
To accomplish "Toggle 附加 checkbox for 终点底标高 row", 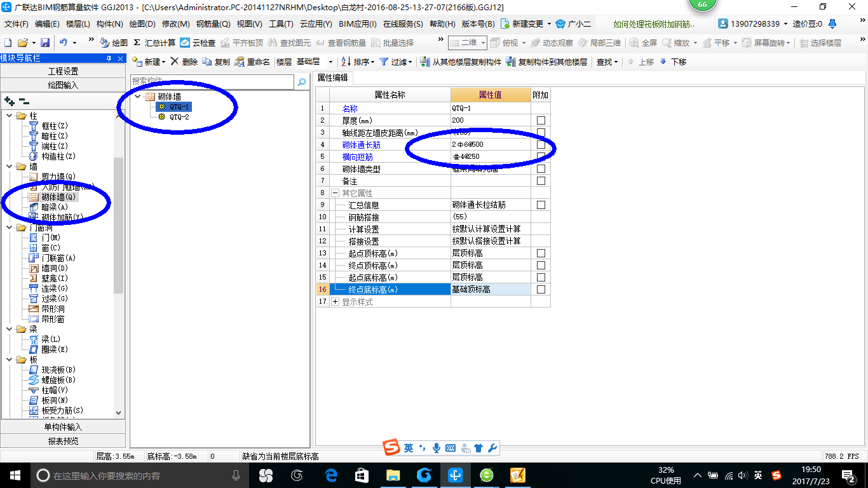I will click(x=541, y=289).
